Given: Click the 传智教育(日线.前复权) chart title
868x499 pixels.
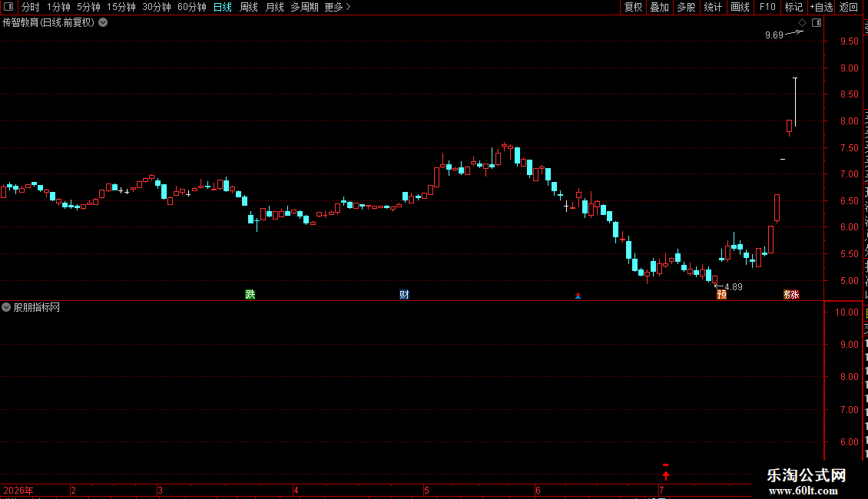Looking at the screenshot, I should click(x=48, y=23).
